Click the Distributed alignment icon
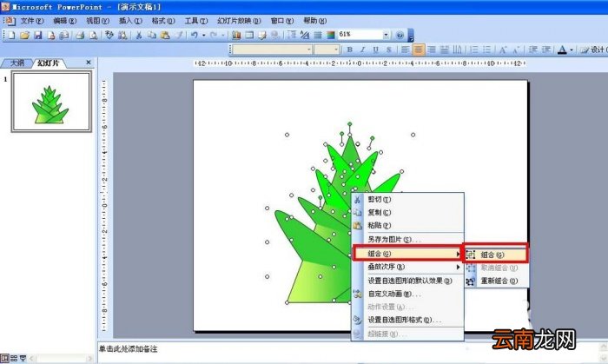608x364 pixels. [x=445, y=50]
